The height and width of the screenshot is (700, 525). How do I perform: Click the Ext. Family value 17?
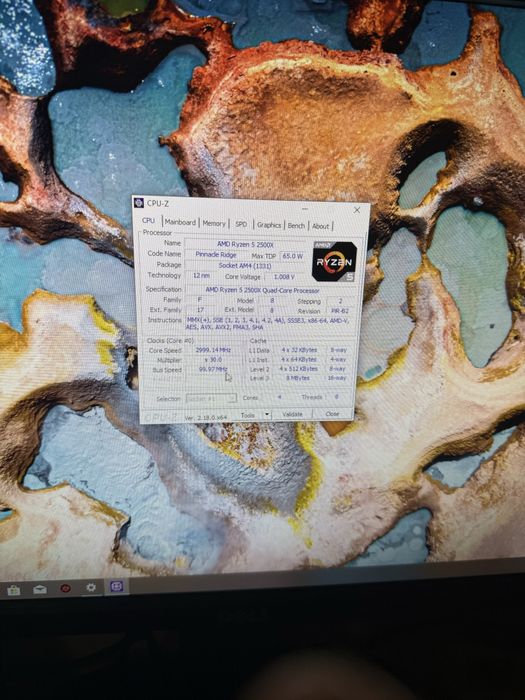(201, 309)
